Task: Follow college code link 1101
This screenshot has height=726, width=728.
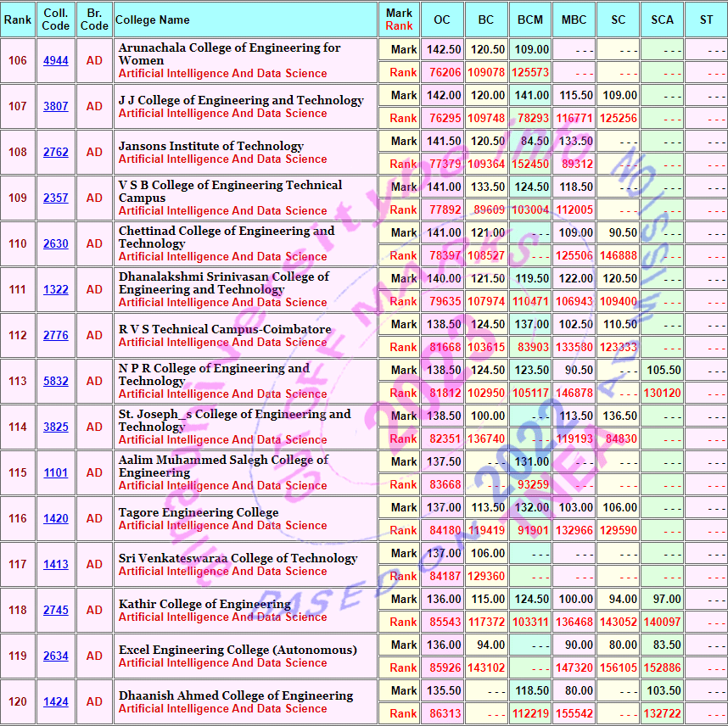Action: [x=56, y=473]
